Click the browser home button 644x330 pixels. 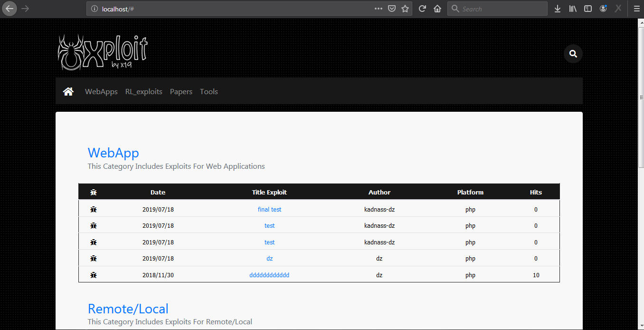point(437,9)
